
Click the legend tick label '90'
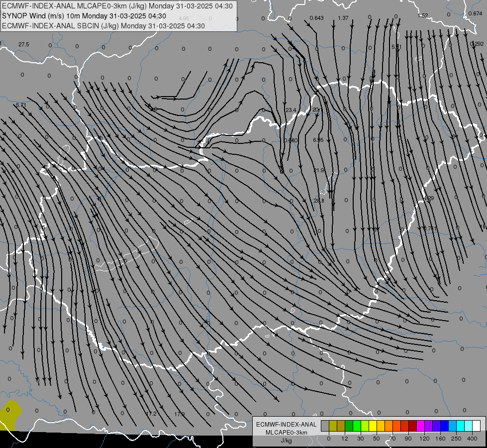(408, 439)
